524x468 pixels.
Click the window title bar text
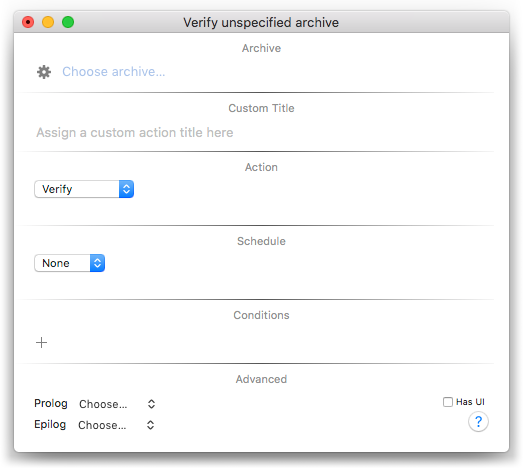point(261,22)
